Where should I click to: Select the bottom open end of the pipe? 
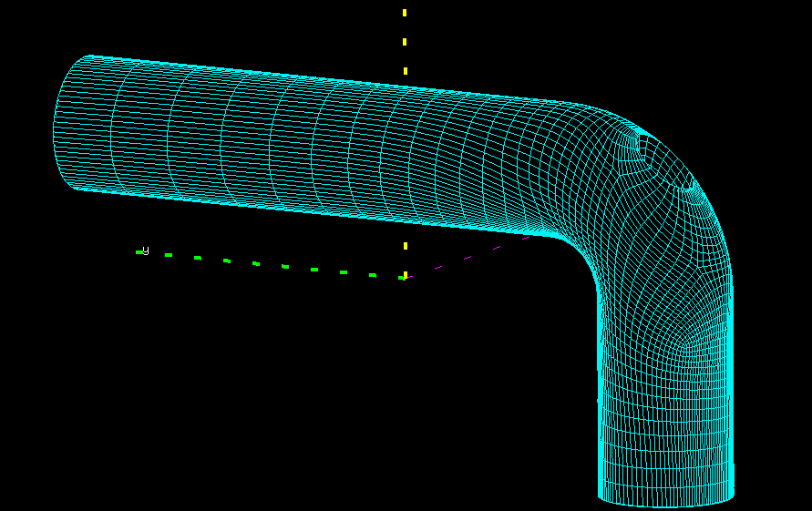666,496
